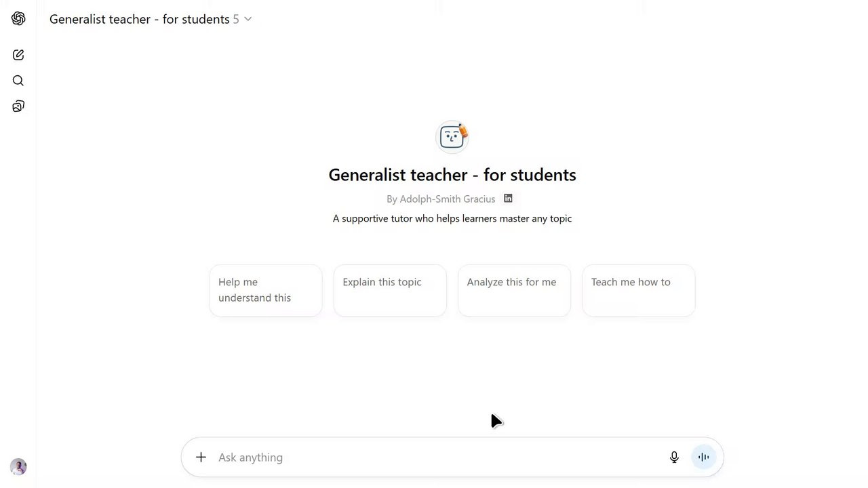Click the ChatGPT logo icon

(x=18, y=19)
